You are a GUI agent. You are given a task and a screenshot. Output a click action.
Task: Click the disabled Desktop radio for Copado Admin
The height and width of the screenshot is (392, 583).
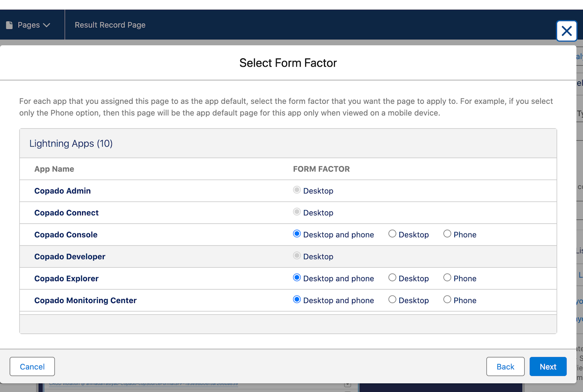click(297, 190)
